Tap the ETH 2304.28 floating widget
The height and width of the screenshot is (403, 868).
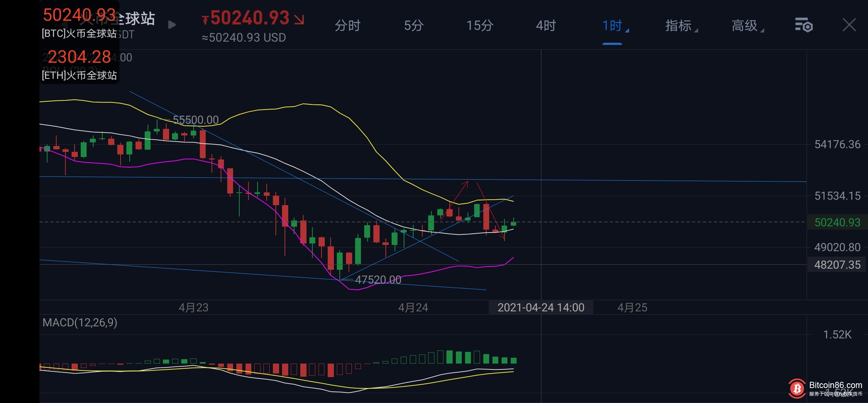[x=79, y=65]
